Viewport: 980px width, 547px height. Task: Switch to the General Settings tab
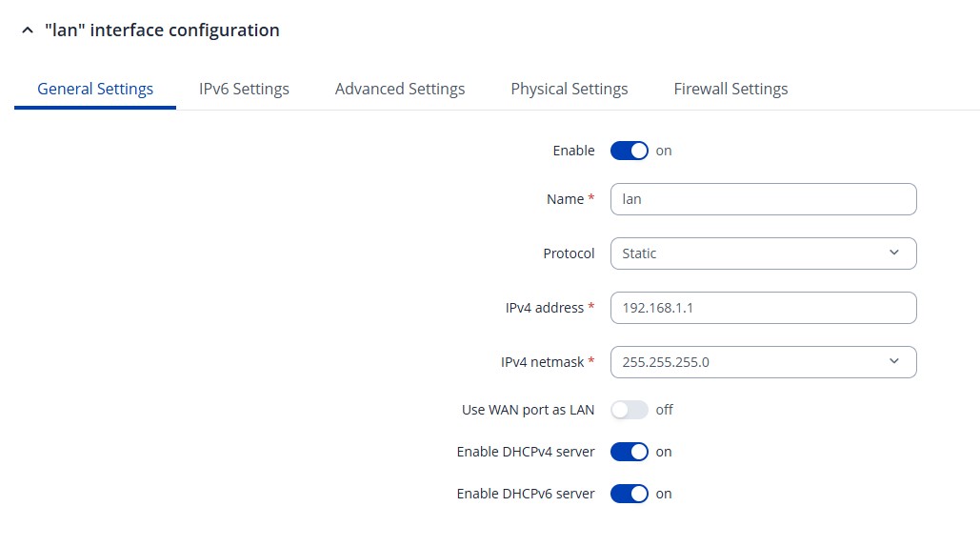(95, 89)
